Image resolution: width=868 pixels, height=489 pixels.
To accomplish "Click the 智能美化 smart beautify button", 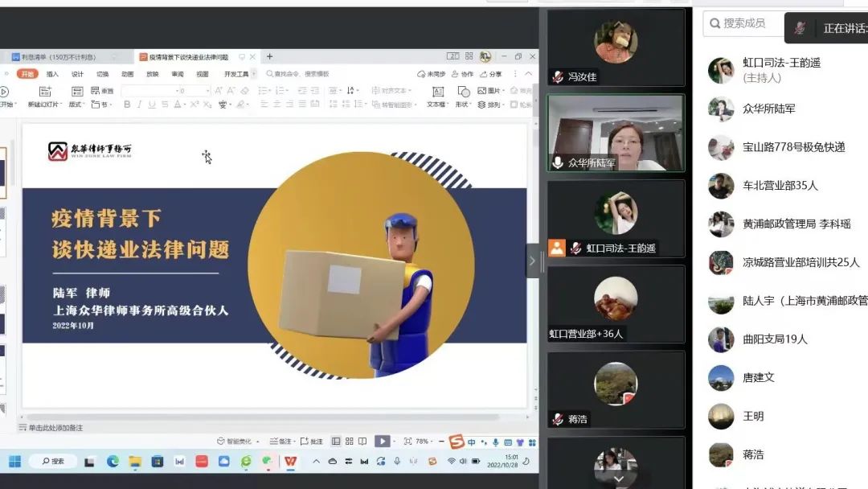I will coord(238,442).
